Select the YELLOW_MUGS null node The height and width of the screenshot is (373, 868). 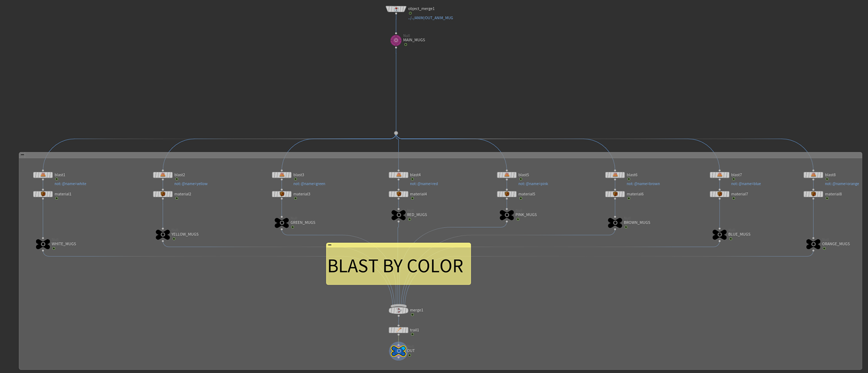coord(163,234)
